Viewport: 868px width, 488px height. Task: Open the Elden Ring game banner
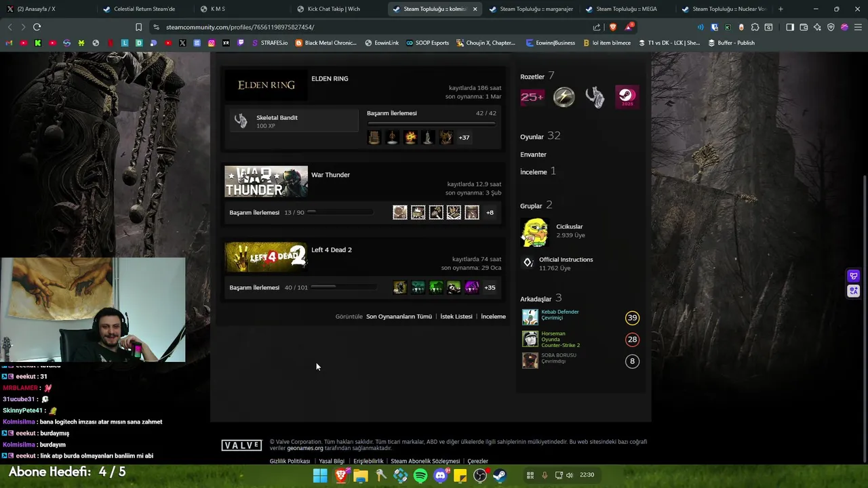coord(266,85)
